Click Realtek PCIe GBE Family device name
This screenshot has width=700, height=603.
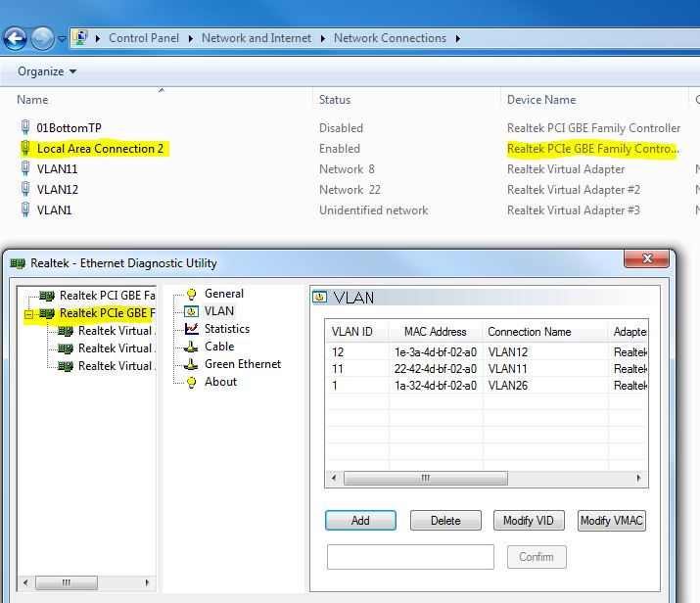tap(593, 149)
